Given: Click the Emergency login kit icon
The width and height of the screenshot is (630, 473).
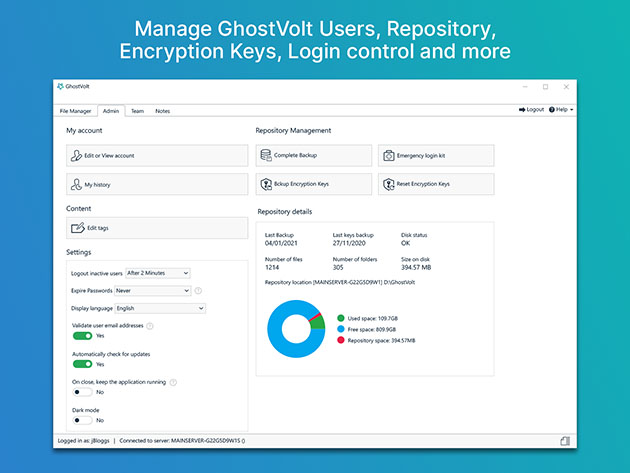Looking at the screenshot, I should click(389, 156).
